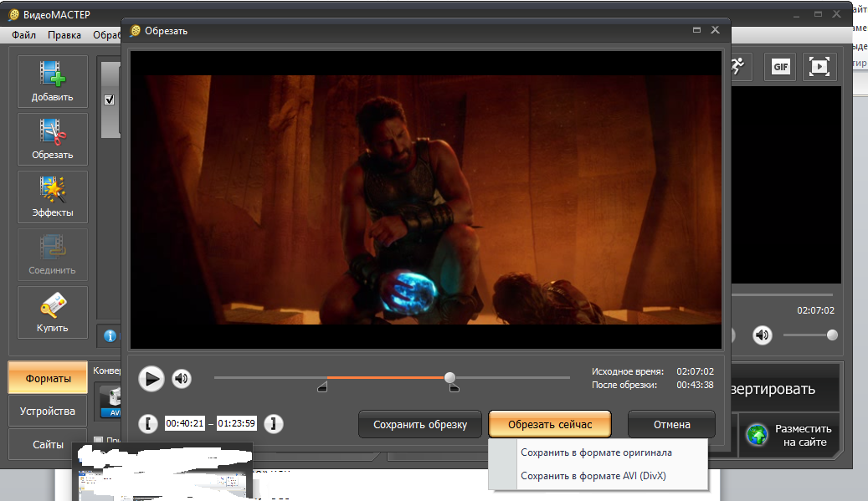Select the Соединить tool in the sidebar
This screenshot has width=868, height=501.
[53, 254]
